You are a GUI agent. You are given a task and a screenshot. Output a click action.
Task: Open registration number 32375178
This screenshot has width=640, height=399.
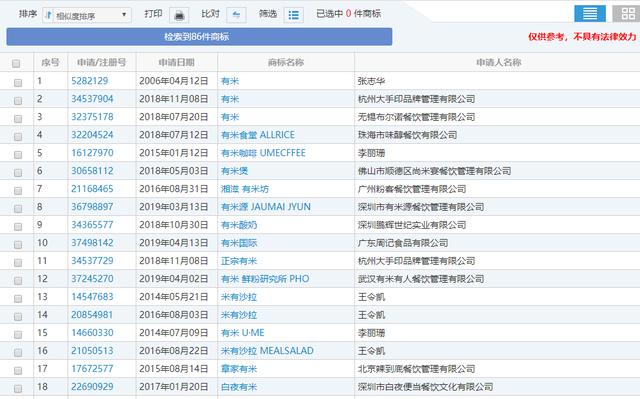pos(92,117)
